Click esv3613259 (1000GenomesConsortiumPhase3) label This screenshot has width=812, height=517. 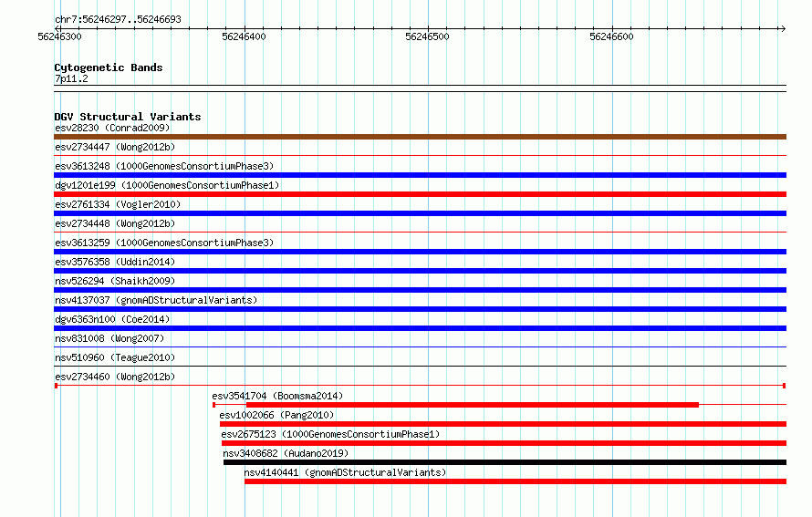tap(164, 243)
